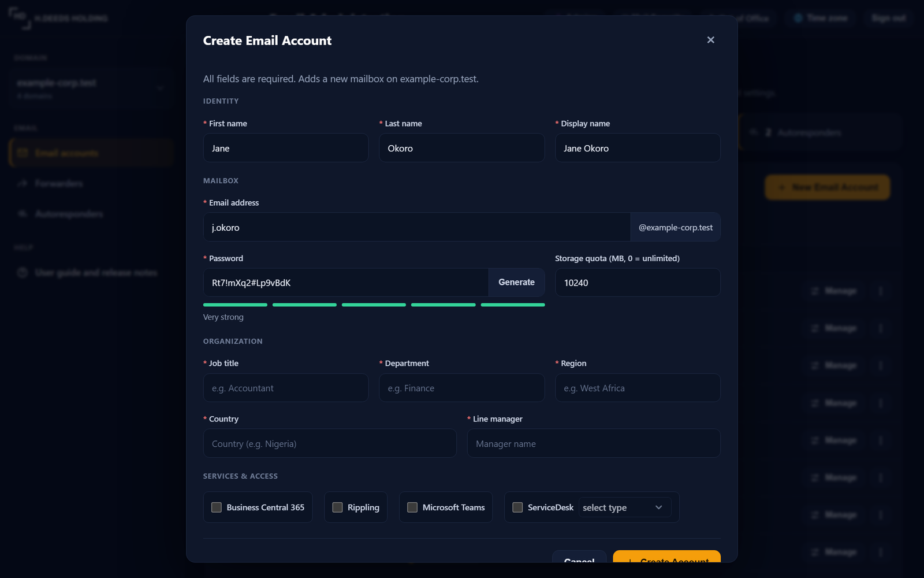
Task: Edit the First name field containing Jane
Action: tap(286, 148)
